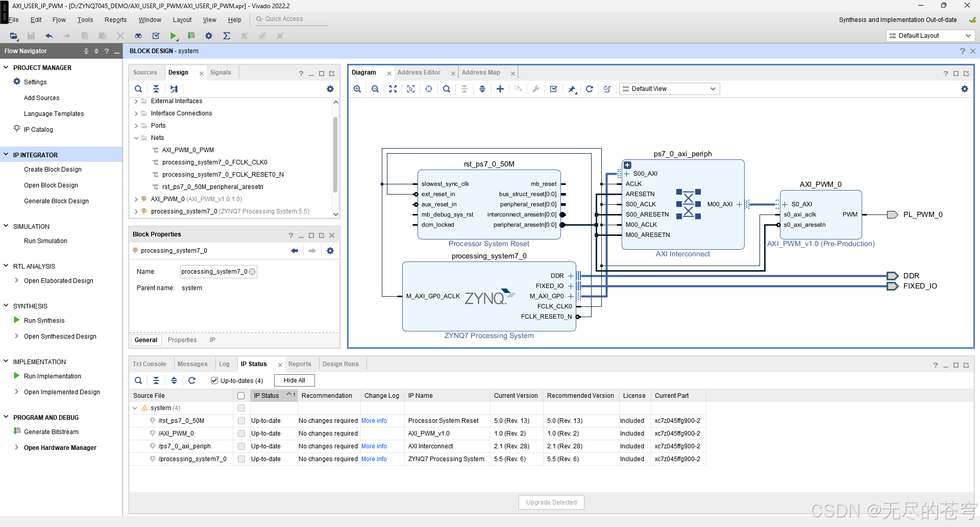The width and height of the screenshot is (980, 527).
Task: Click the Save project icon in main toolbar
Action: coord(31,36)
